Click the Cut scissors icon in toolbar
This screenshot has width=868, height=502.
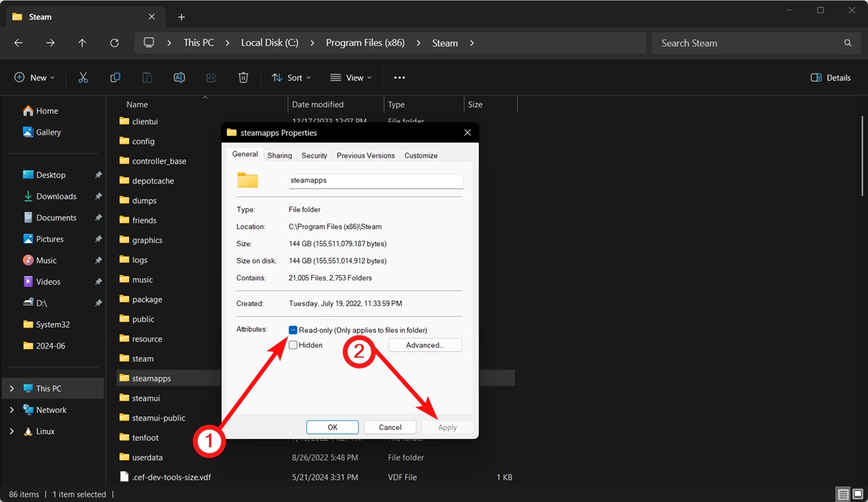83,78
